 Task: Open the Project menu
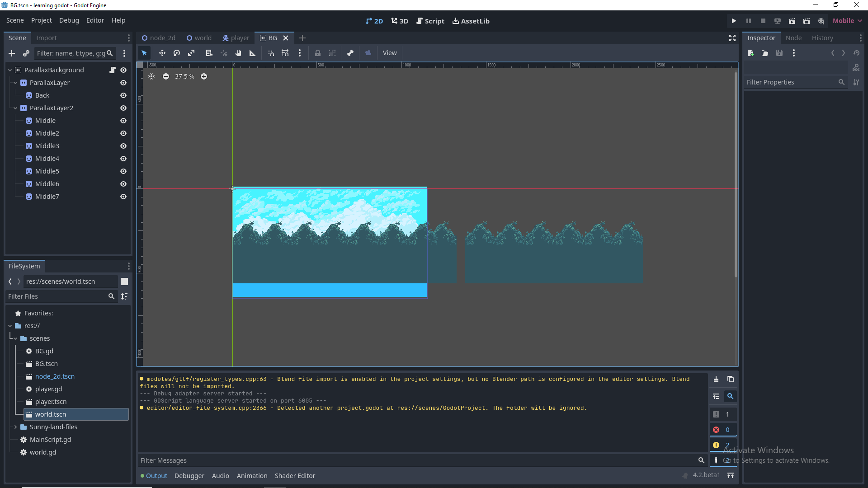click(x=41, y=20)
